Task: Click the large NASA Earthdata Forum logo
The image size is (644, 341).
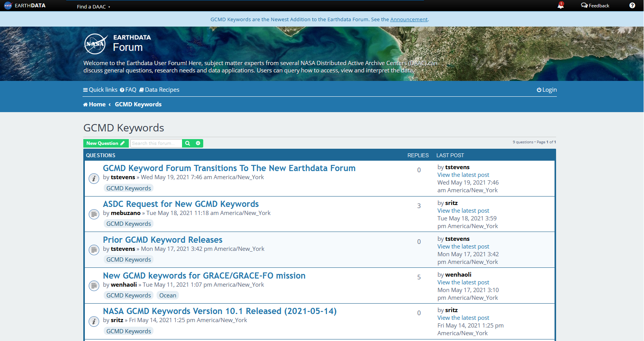Action: point(118,44)
